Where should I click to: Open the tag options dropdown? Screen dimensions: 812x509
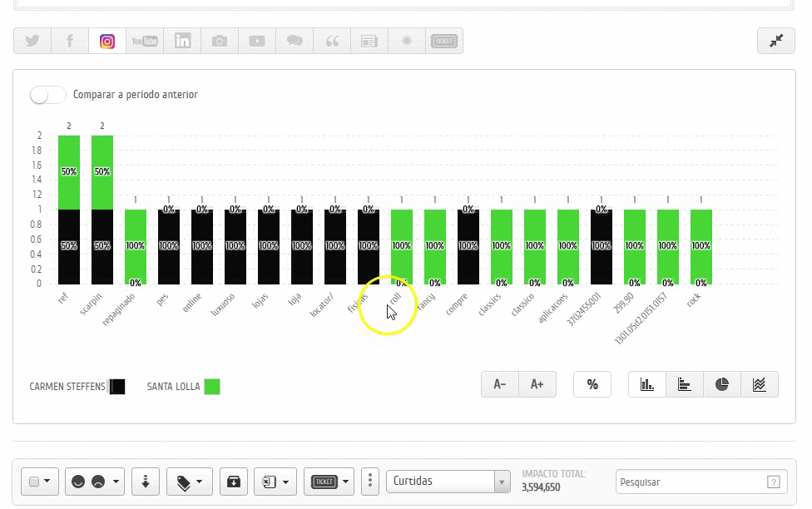click(190, 481)
